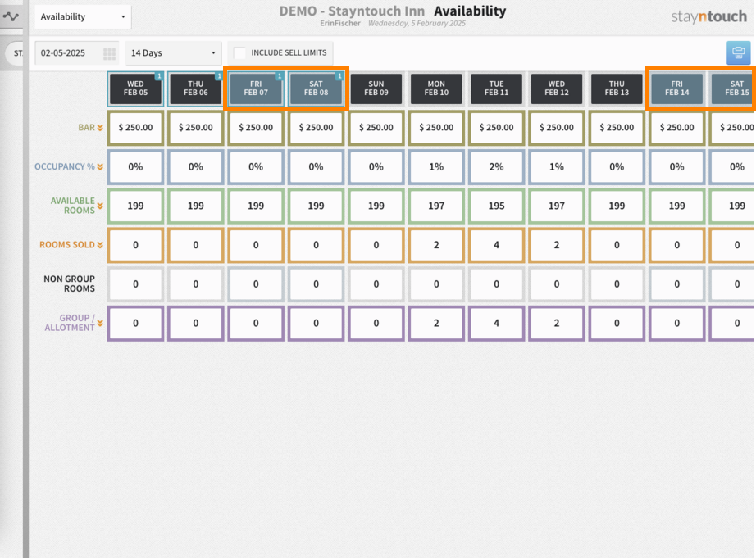Click 195 available rooms for Feb 11
756x558 pixels.
pos(497,206)
